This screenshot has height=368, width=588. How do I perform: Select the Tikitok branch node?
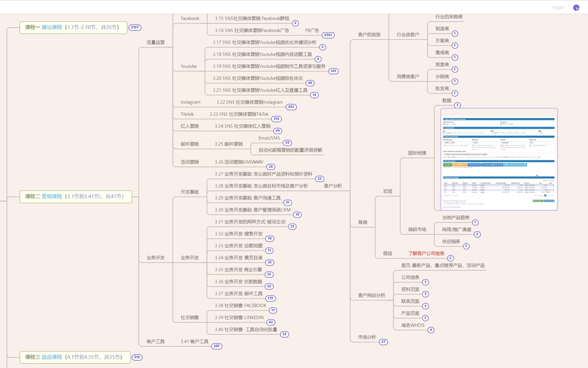coord(187,114)
